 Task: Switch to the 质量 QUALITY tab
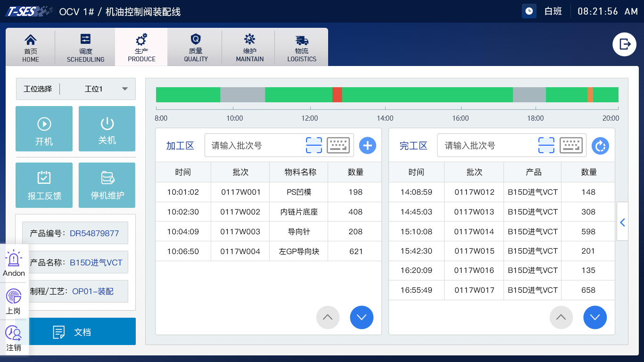tap(195, 47)
